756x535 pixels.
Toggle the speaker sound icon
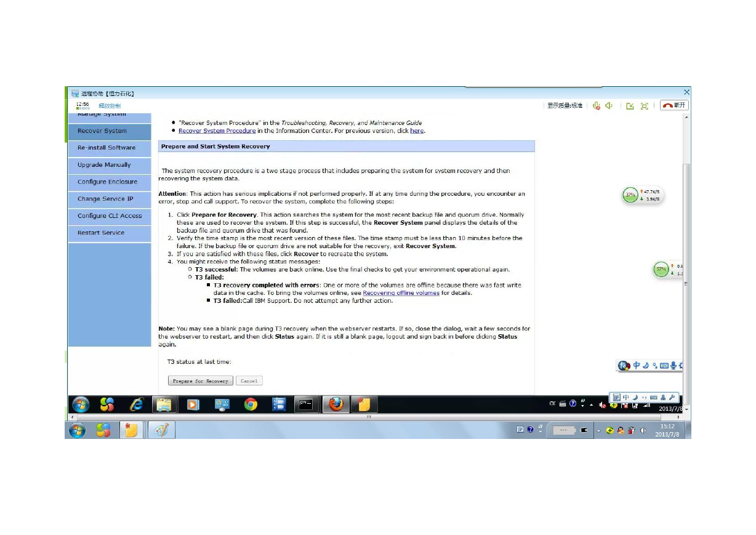point(609,106)
